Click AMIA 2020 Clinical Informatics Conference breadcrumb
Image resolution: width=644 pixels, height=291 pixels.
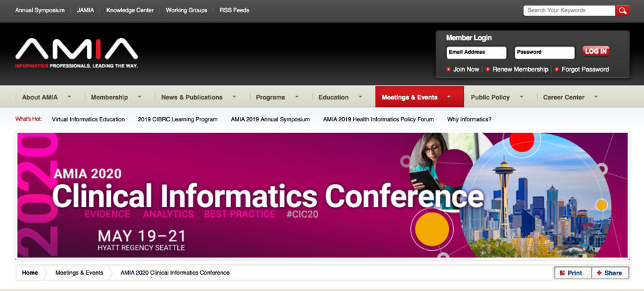click(x=175, y=273)
